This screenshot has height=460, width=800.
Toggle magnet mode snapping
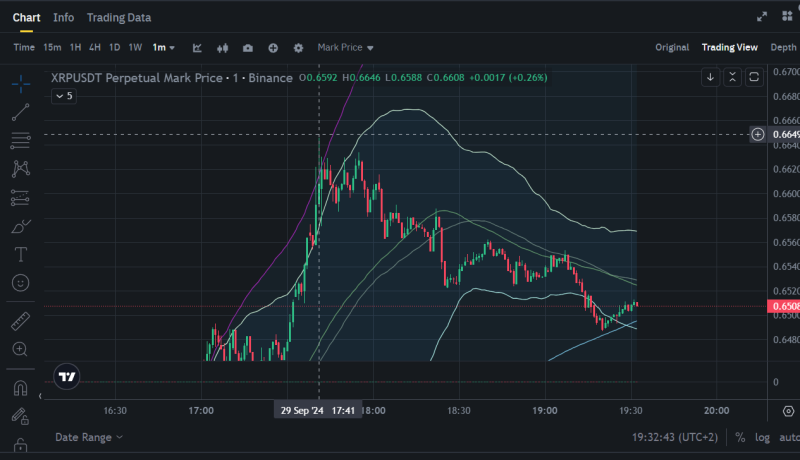pos(20,388)
